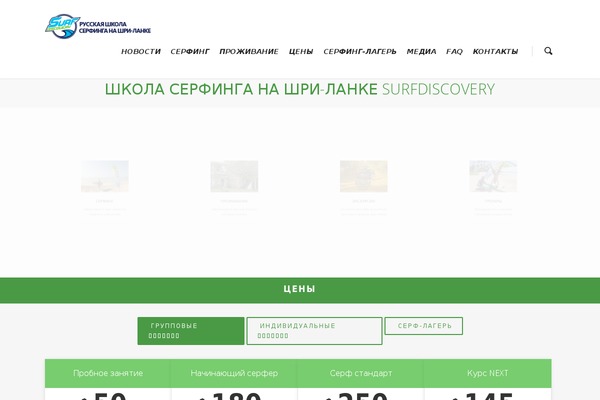The height and width of the screenshot is (400, 600).
Task: Open the СЕРФИНГ-ЛАГЕРЬ menu item
Action: point(360,51)
